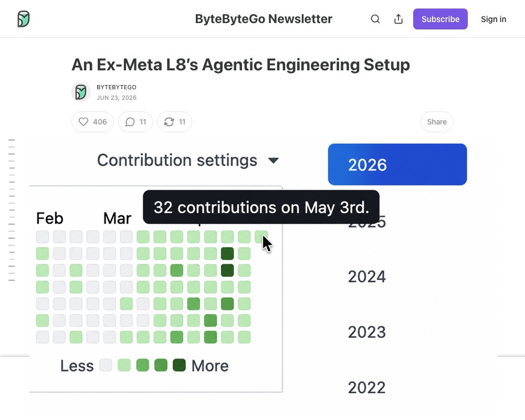
Task: Click the Share button
Action: coord(437,122)
